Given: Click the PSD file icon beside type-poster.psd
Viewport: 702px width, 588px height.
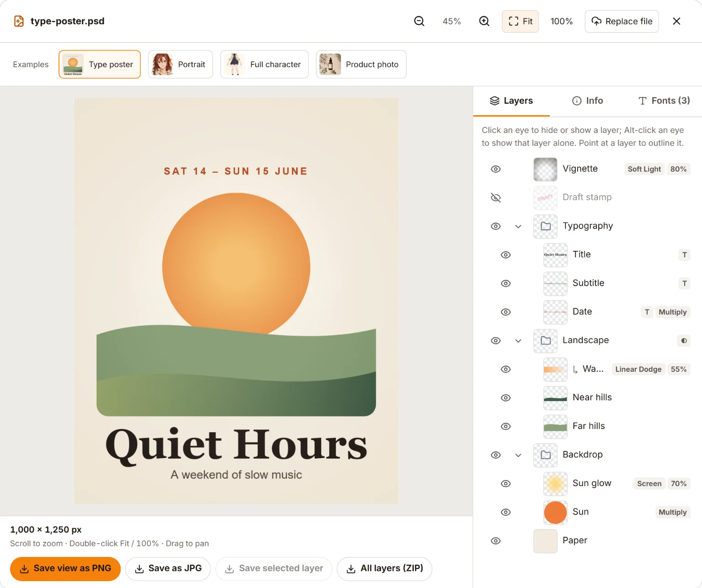Looking at the screenshot, I should point(19,21).
